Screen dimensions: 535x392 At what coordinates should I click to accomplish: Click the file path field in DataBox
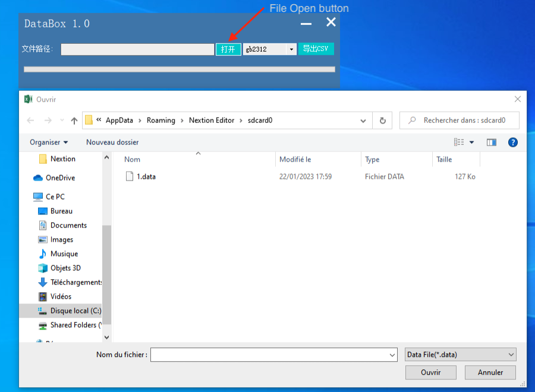(x=137, y=49)
